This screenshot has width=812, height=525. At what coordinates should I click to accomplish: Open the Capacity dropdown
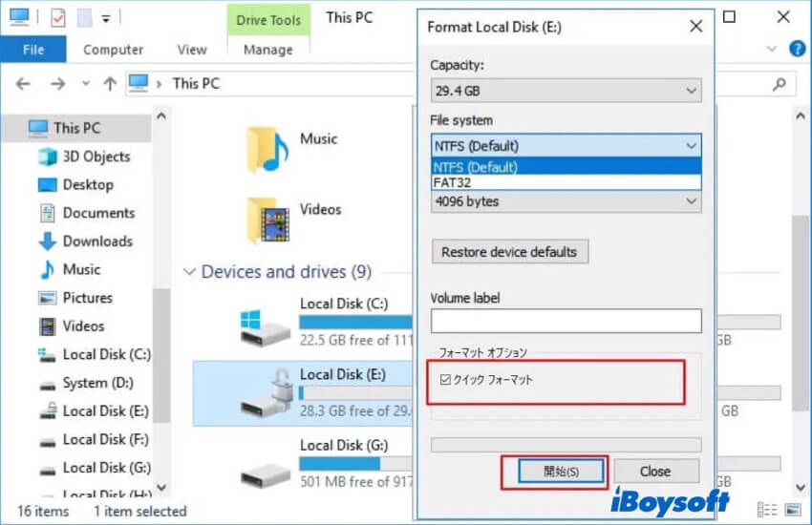coord(566,91)
